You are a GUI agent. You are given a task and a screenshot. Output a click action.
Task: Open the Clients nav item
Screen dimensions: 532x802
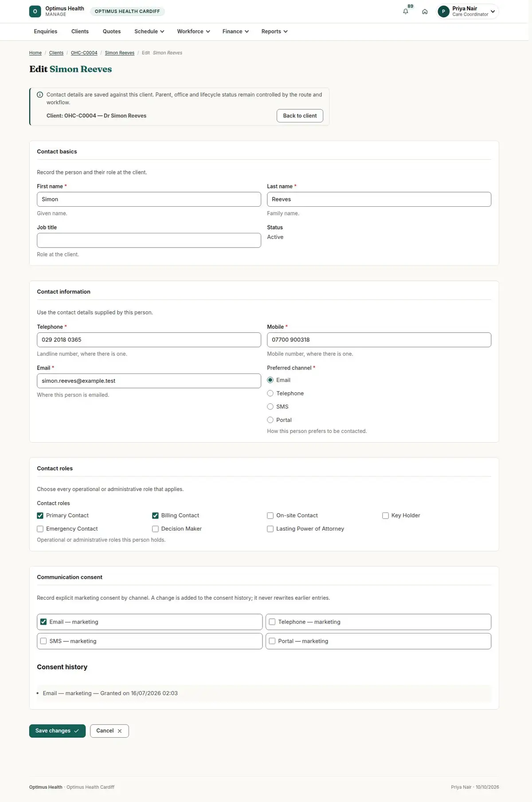point(80,31)
